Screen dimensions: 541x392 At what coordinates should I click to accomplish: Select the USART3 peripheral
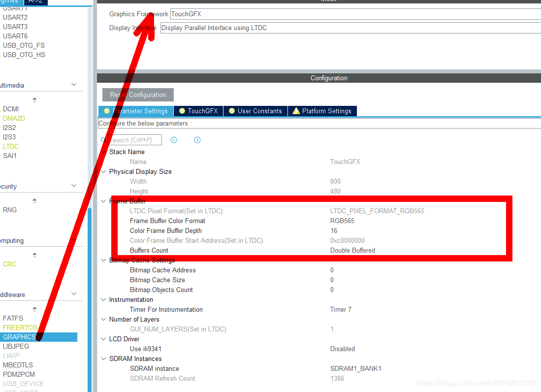point(15,27)
